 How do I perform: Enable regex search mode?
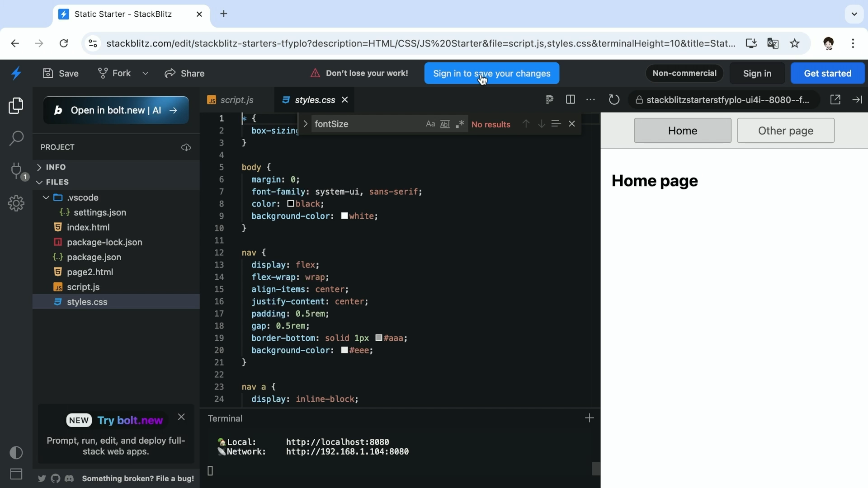460,124
